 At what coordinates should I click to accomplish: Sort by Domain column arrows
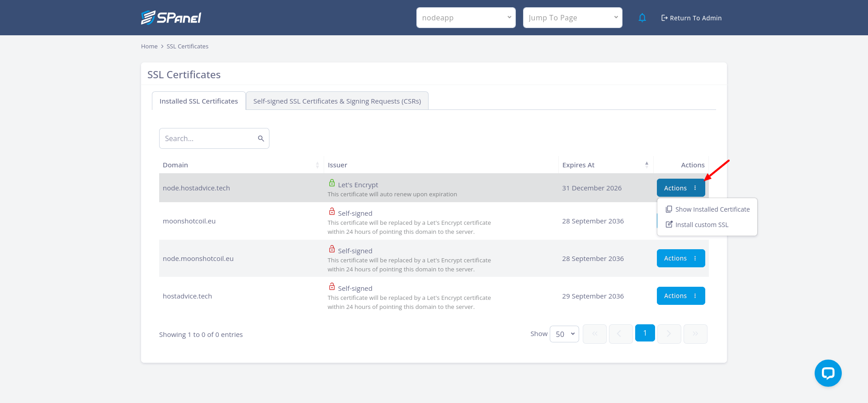tap(317, 165)
